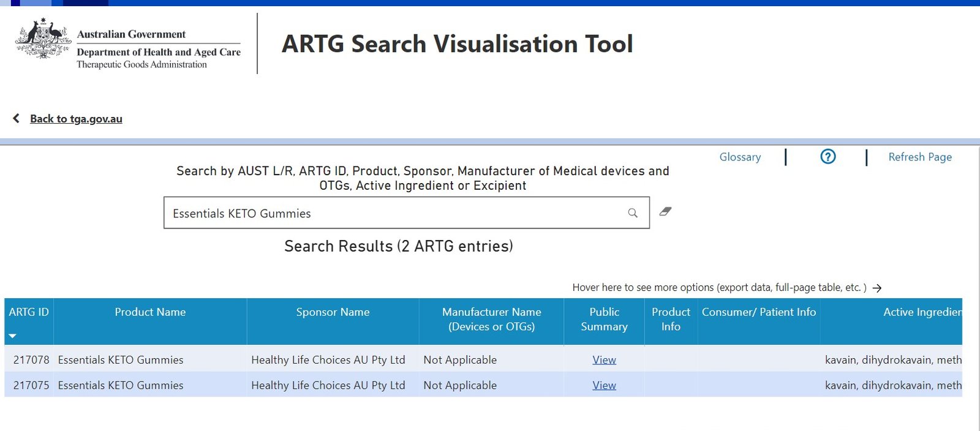Screen dimensions: 980x431
Task: Click the Australian Government crest logo
Action: point(42,39)
